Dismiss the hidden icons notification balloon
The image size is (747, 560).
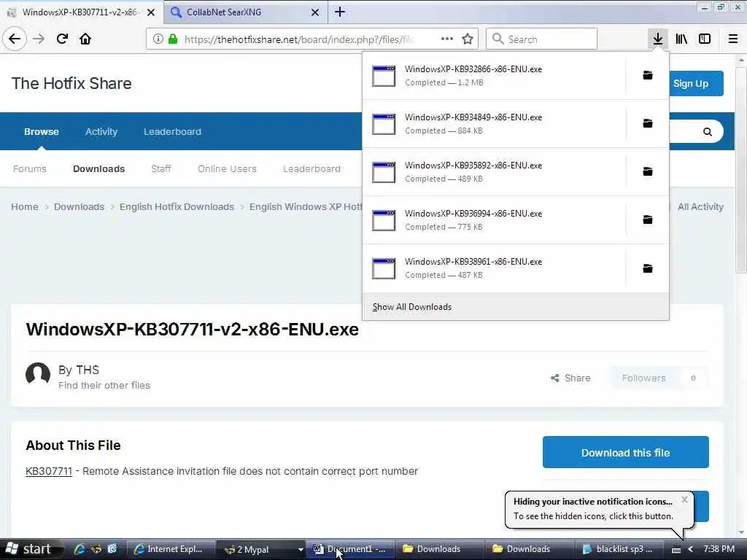click(x=684, y=499)
